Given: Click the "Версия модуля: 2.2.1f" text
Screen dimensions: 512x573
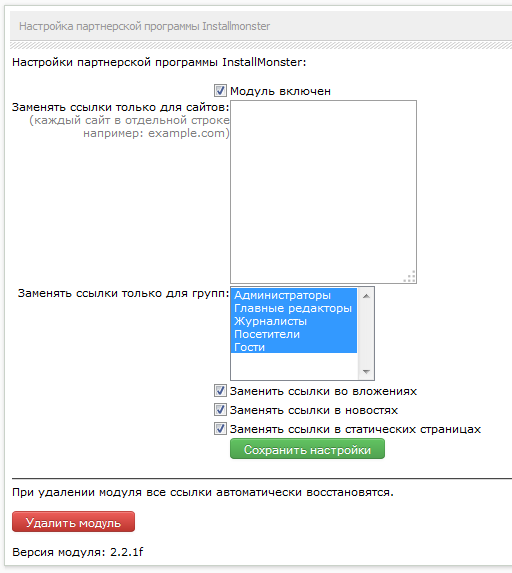Looking at the screenshot, I should (77, 552).
